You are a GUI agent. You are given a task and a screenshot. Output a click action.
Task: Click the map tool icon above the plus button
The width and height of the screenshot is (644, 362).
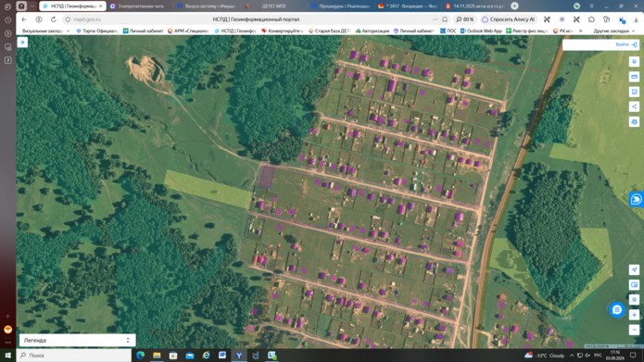point(634,300)
